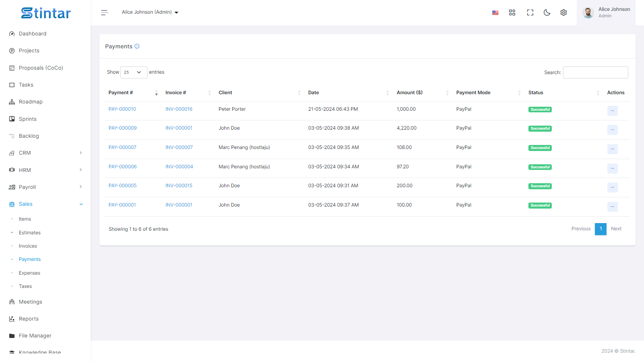Viewport: 644px width, 362px height.
Task: Click the Payments info icon
Action: point(137,46)
